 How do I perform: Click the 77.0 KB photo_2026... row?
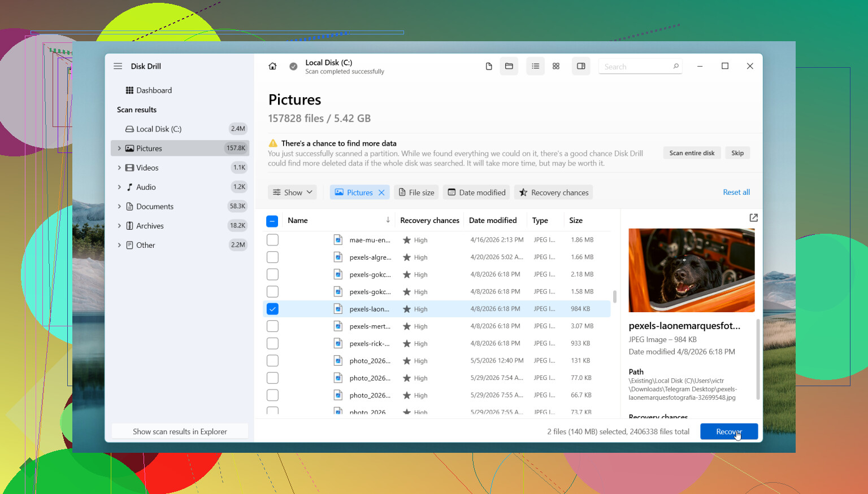click(x=437, y=378)
